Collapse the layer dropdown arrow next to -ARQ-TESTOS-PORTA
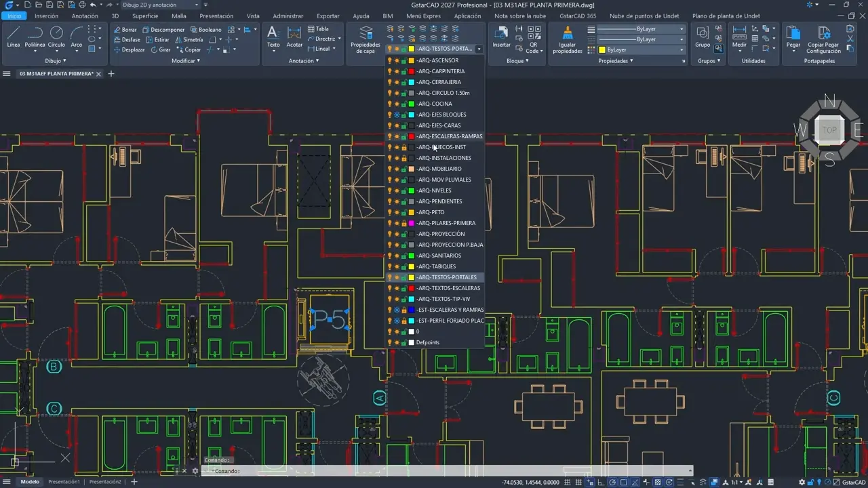868x488 pixels. 479,49
